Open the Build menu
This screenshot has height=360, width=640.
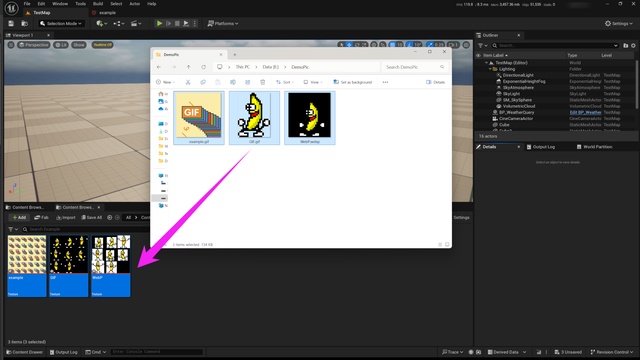(x=98, y=4)
